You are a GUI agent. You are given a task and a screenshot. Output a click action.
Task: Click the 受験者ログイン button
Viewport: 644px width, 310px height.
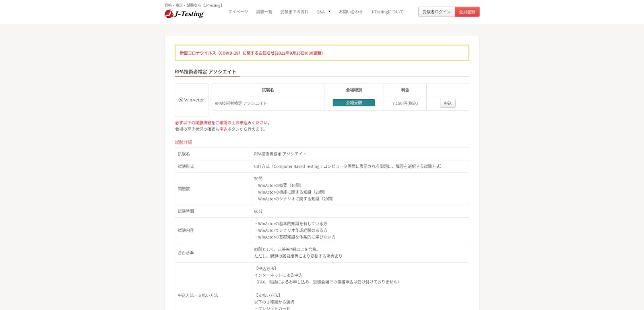click(x=436, y=12)
